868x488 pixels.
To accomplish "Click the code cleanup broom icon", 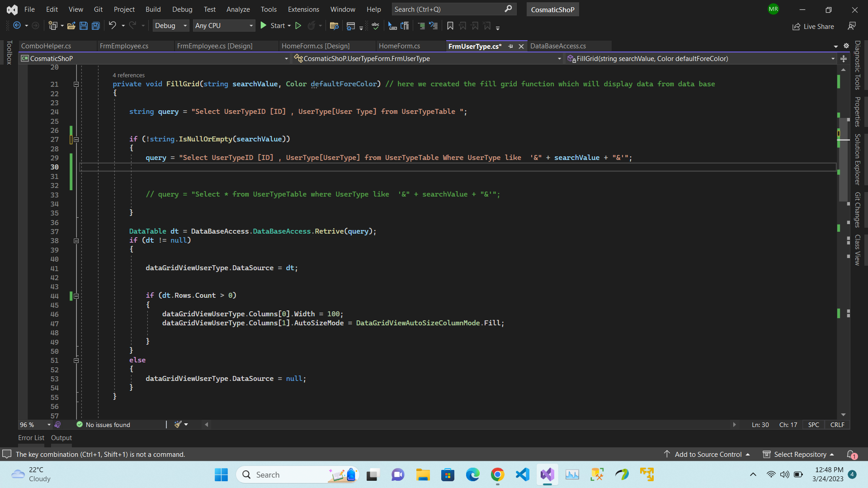I will [178, 424].
